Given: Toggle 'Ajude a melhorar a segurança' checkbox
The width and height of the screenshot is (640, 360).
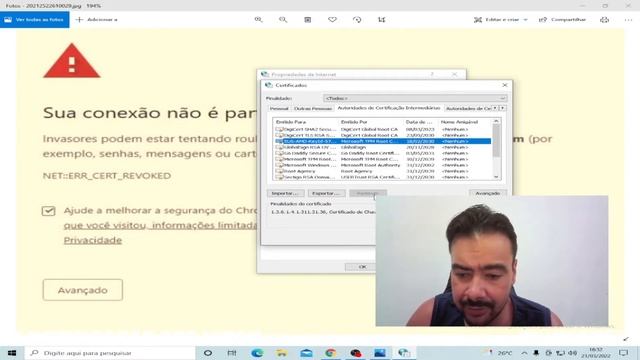Looking at the screenshot, I should [49, 211].
